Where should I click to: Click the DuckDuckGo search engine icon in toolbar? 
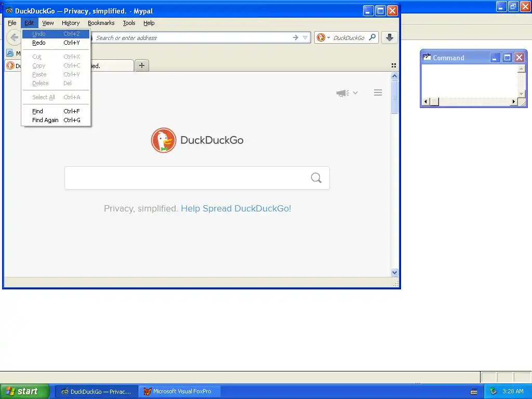click(x=321, y=37)
